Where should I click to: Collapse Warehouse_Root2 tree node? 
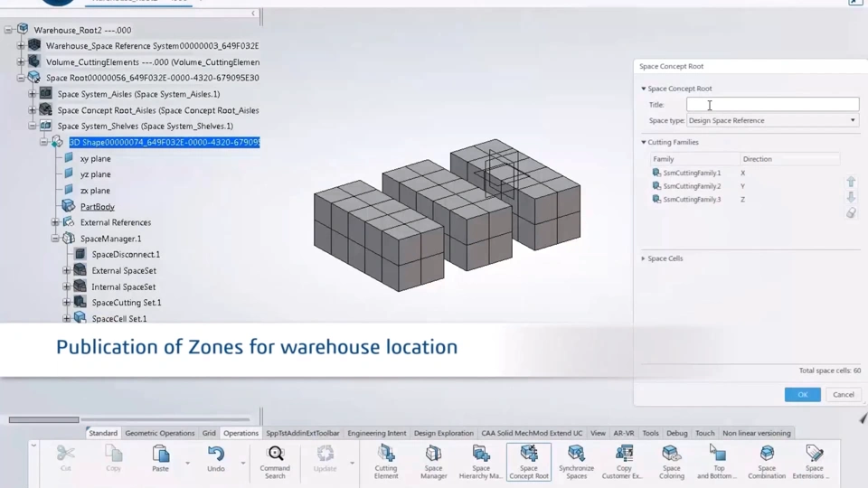click(8, 30)
